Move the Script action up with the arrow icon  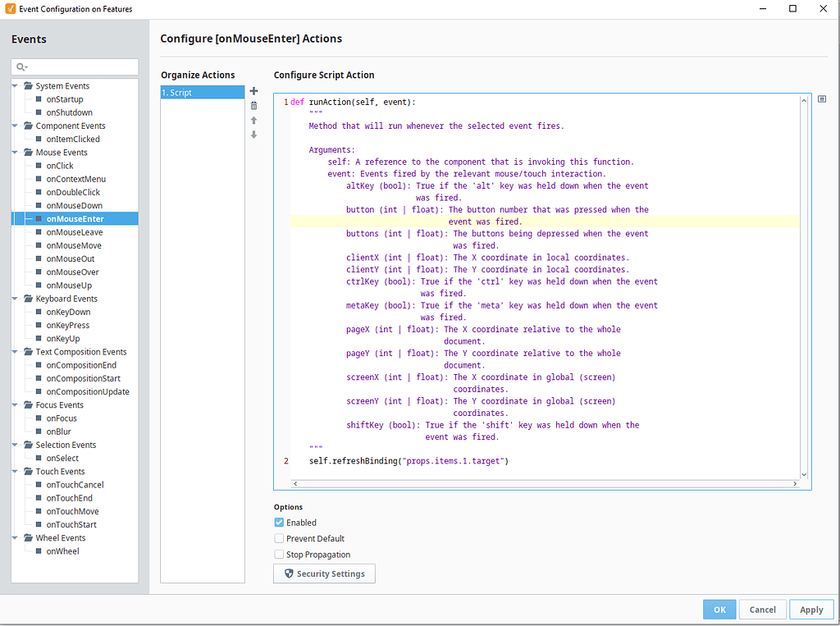[253, 120]
